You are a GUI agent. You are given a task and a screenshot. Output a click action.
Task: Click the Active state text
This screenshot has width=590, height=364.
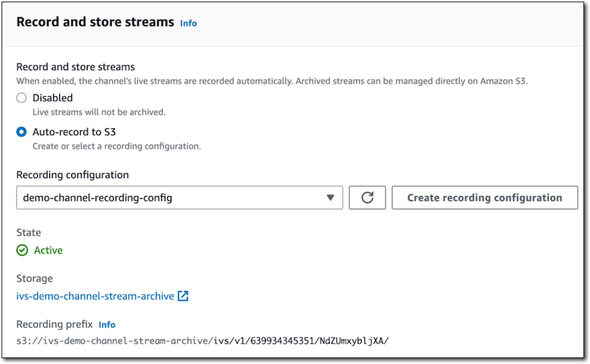tap(48, 250)
